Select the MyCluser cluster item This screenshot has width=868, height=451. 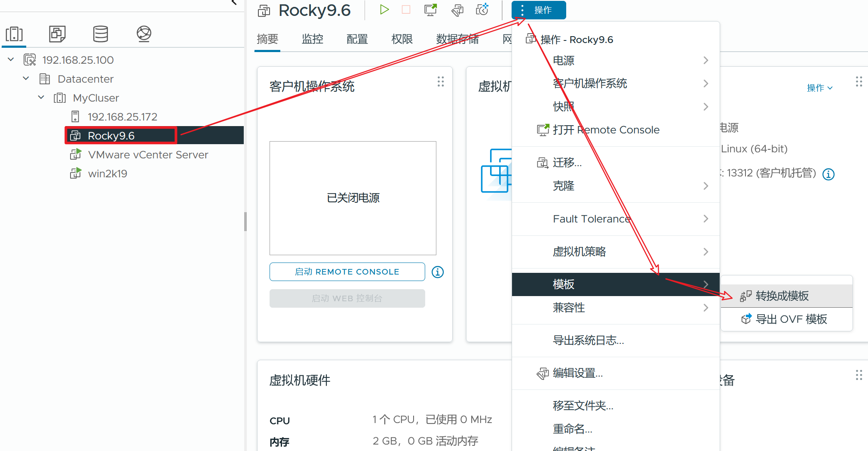point(96,98)
